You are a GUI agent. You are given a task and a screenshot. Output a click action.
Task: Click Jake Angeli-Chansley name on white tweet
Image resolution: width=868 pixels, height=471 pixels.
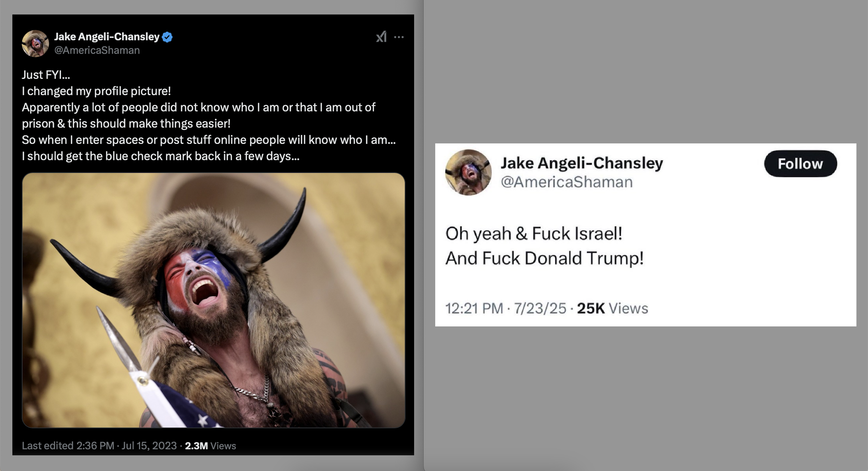582,163
